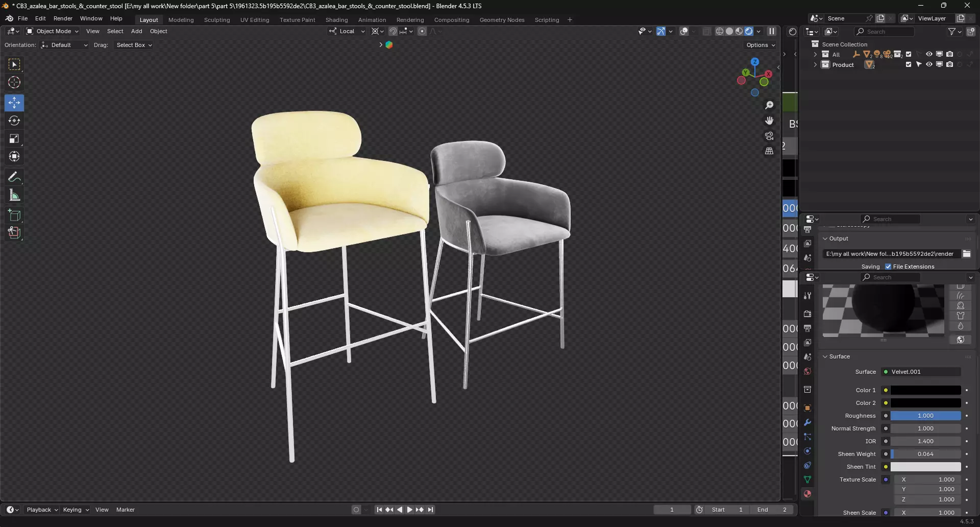This screenshot has width=980, height=527.
Task: Open Object Mode dropdown
Action: coord(53,31)
